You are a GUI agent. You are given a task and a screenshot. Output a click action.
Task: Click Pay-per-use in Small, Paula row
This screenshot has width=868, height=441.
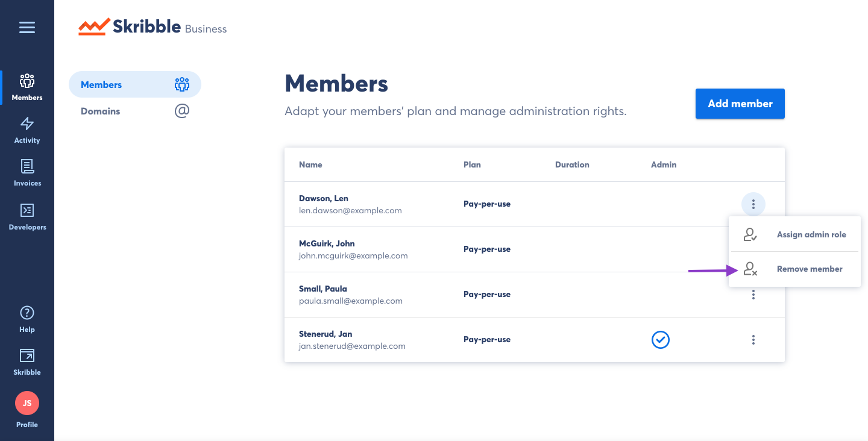487,295
